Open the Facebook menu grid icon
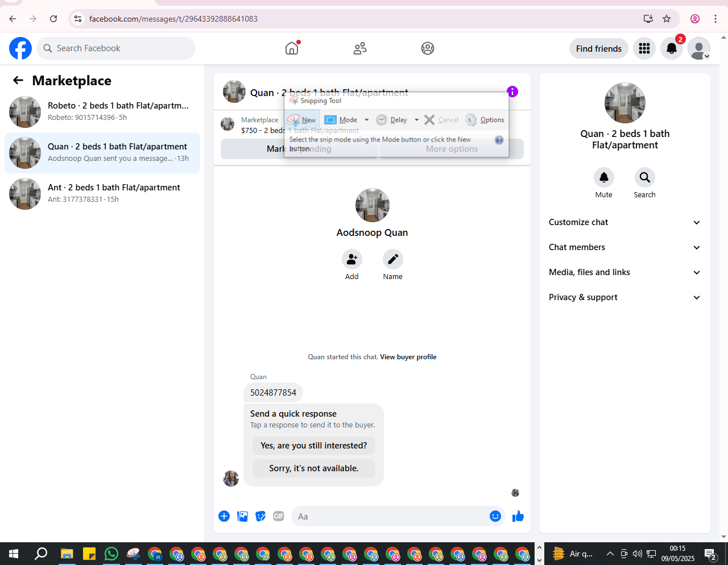 coord(644,48)
